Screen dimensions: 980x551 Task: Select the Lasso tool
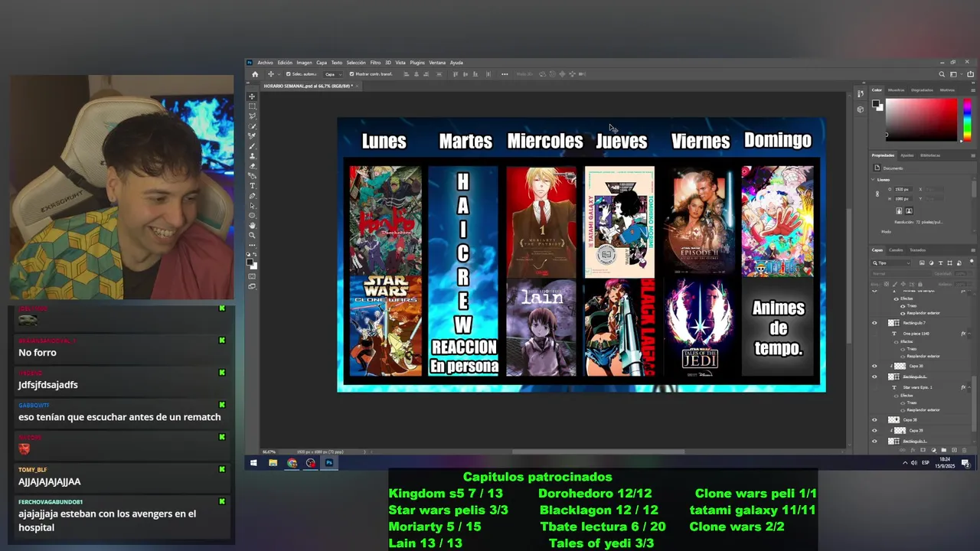pyautogui.click(x=252, y=115)
